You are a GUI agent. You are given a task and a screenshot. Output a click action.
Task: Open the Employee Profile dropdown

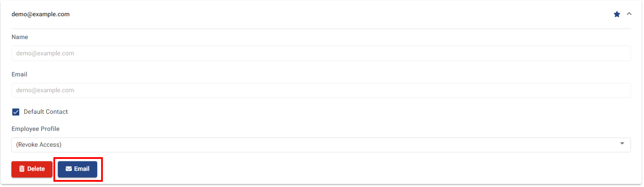coord(320,145)
